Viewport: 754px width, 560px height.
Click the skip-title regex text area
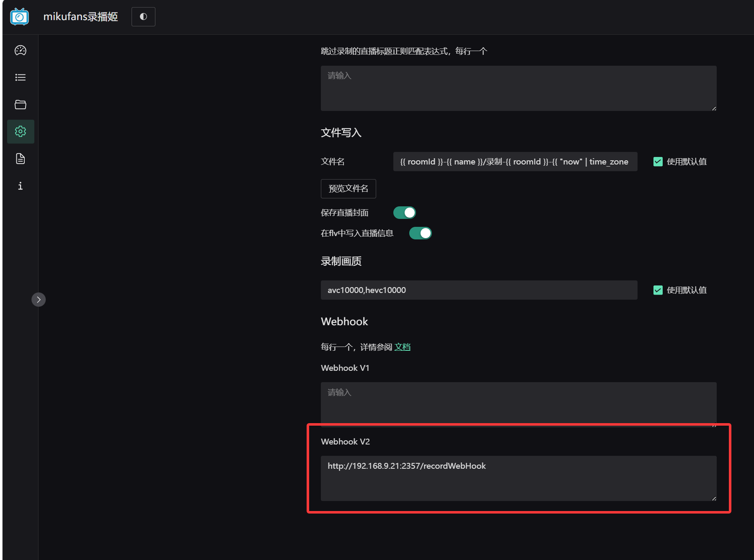518,88
